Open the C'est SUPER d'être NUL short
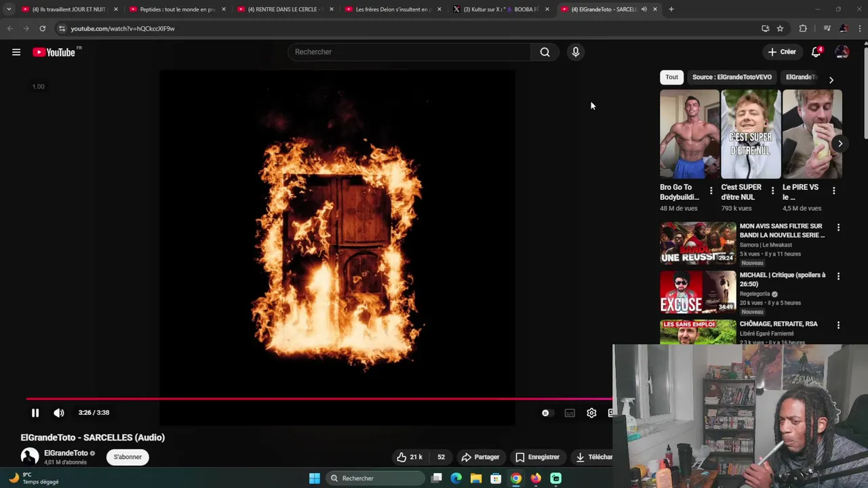Image resolution: width=868 pixels, height=488 pixels. 751,134
